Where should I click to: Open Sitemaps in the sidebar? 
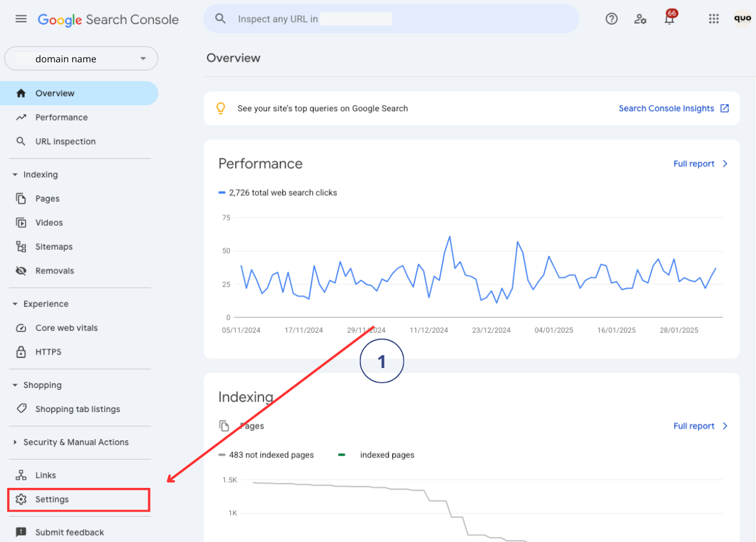pos(53,247)
